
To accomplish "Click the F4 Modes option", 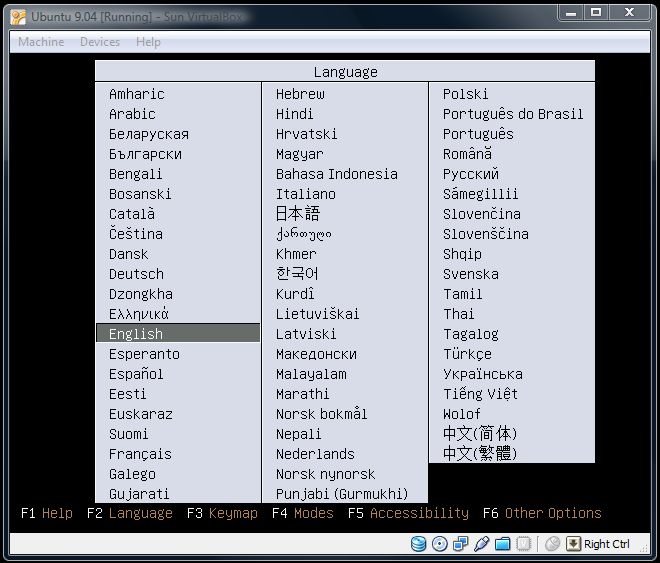I will tap(303, 513).
